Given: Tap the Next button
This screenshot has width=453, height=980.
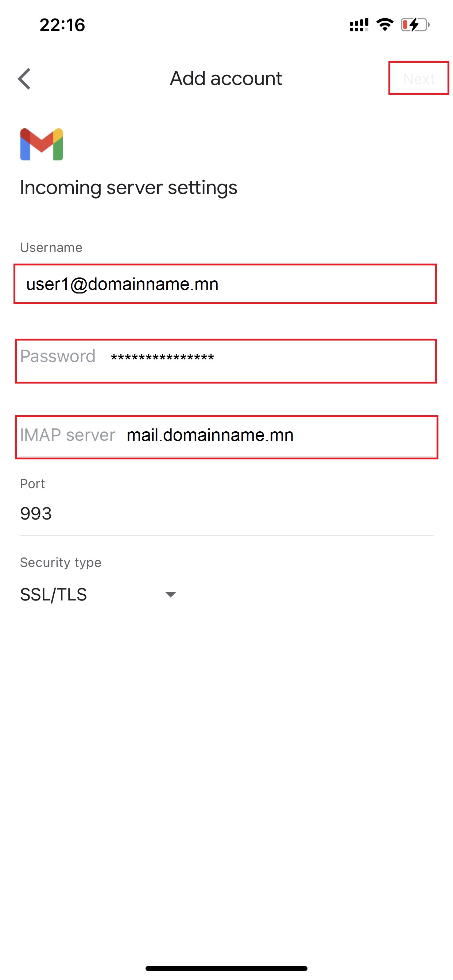Looking at the screenshot, I should [x=419, y=78].
